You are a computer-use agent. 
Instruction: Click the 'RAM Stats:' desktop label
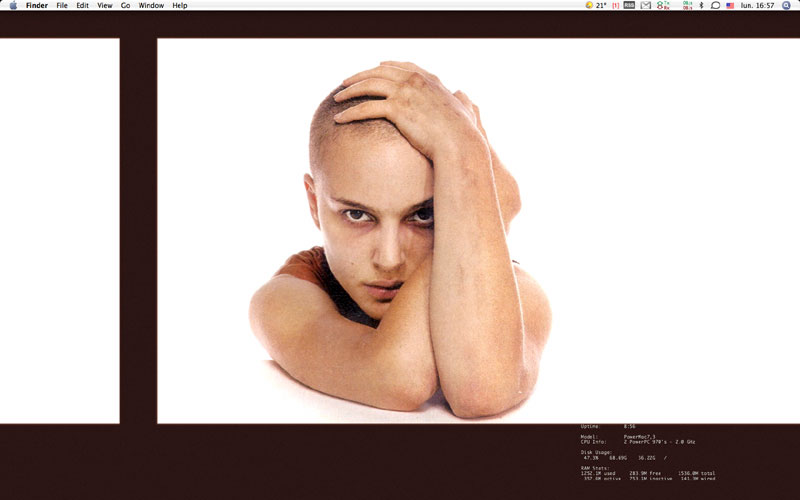point(595,468)
